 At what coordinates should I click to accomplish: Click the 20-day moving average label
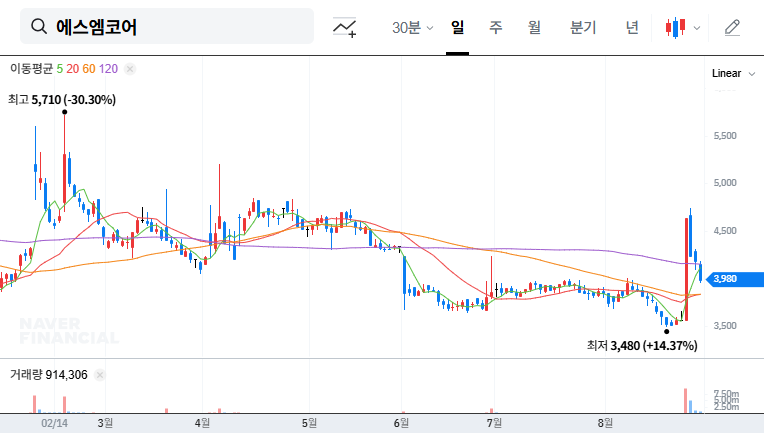click(73, 69)
